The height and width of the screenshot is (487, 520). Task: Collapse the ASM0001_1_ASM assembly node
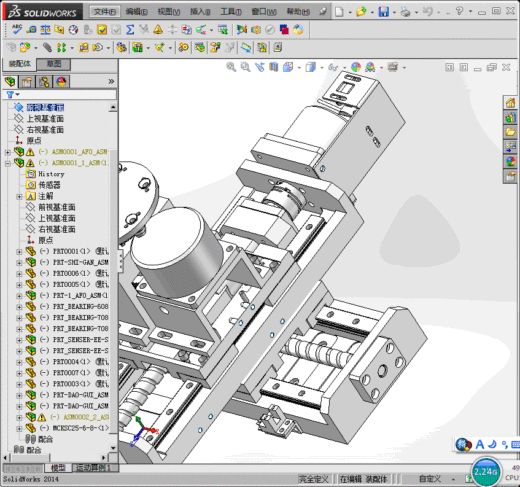tap(7, 163)
